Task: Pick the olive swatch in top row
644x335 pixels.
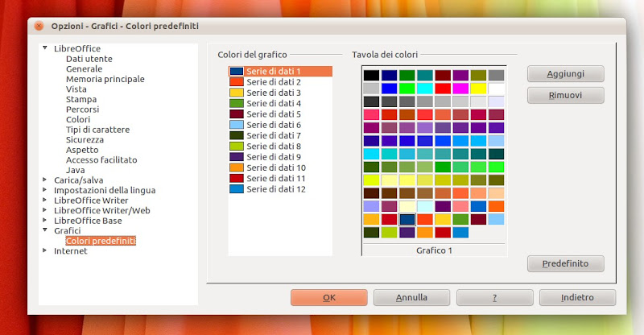Action: [478, 75]
